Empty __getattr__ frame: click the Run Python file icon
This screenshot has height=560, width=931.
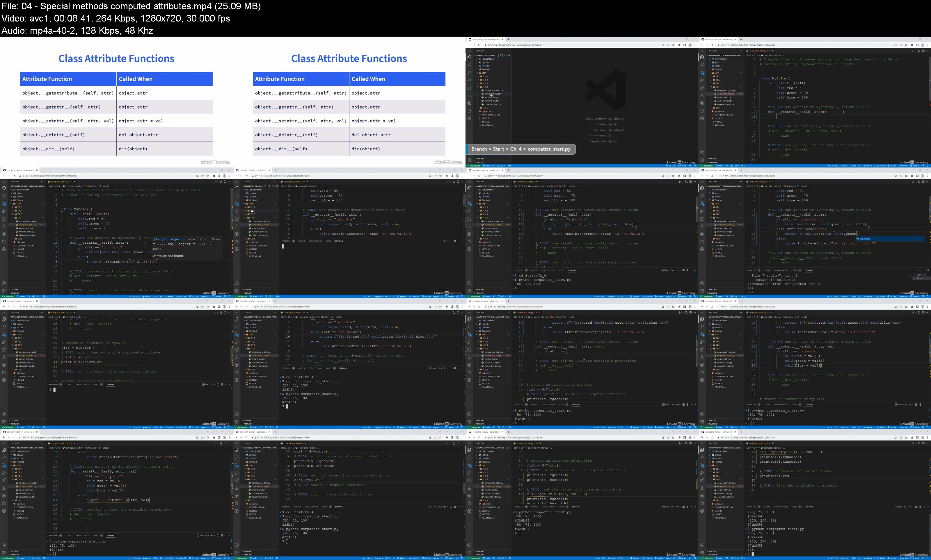[x=912, y=51]
